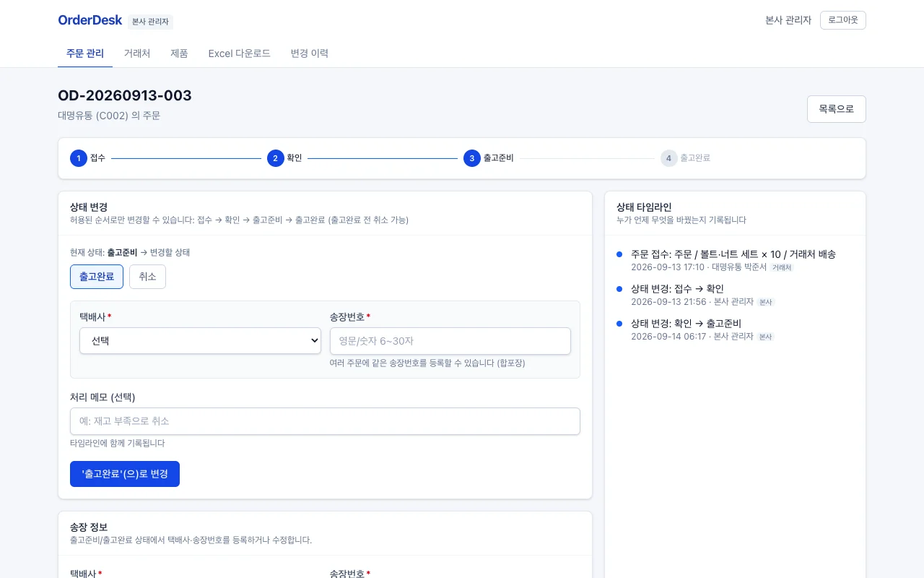Click the 본사 관리자 user name in the header
Screen dimensions: 924x578
coord(788,20)
